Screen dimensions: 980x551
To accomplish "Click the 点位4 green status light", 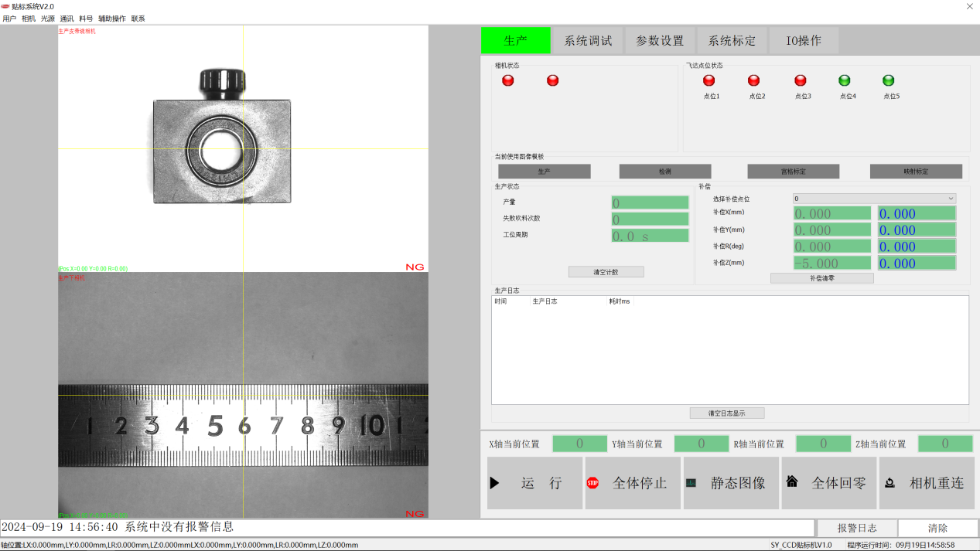I will (845, 80).
